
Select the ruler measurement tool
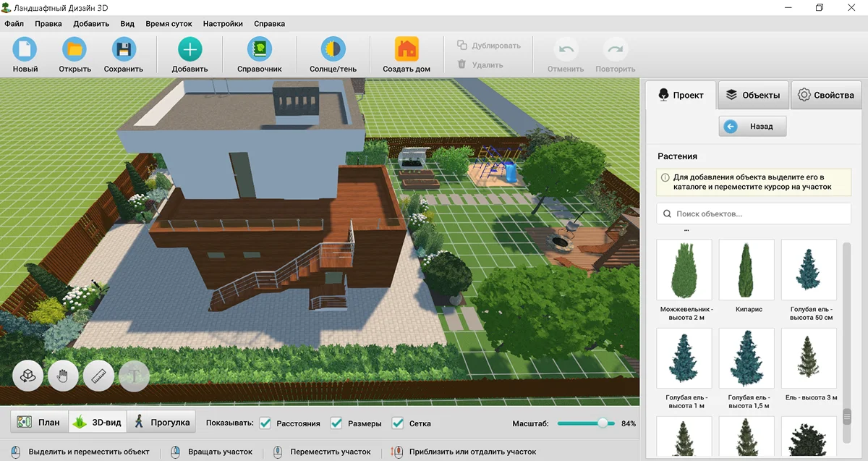click(99, 376)
